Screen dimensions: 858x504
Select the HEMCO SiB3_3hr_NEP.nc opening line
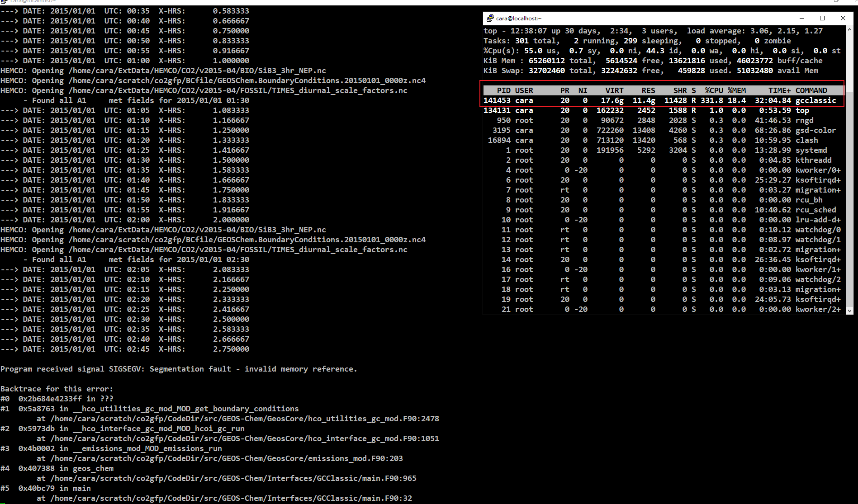tap(164, 71)
